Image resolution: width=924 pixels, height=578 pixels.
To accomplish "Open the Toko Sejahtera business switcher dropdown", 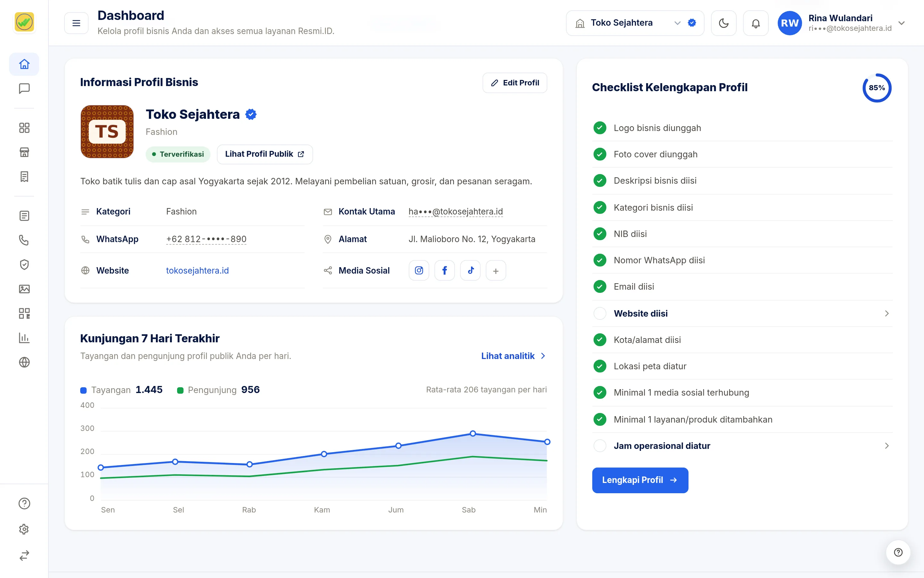I will [x=635, y=23].
